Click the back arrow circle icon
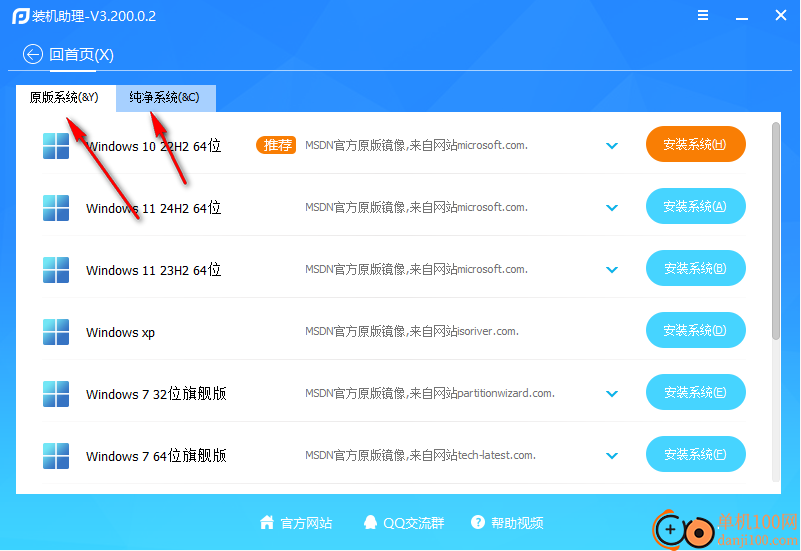 (33, 54)
